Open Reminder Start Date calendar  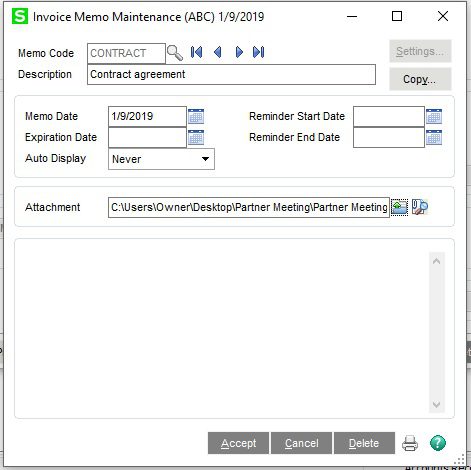[x=434, y=116]
